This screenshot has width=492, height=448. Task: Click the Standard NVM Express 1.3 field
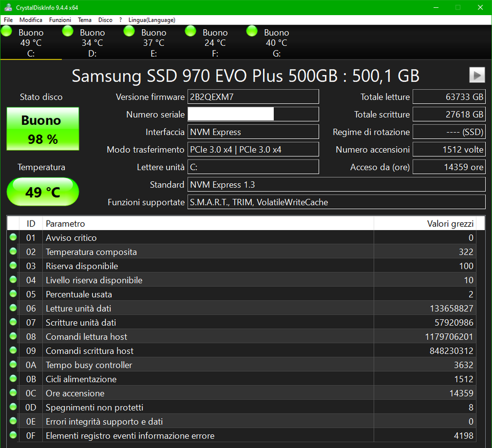pos(336,185)
